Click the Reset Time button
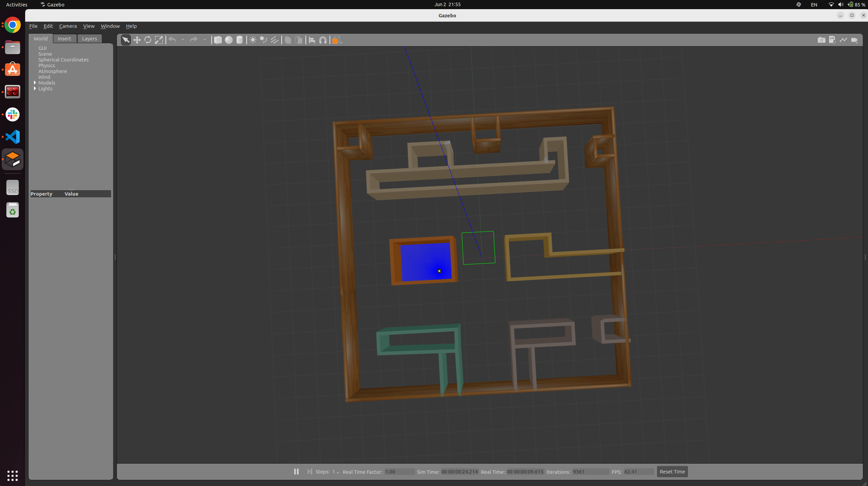This screenshot has height=486, width=868. pos(672,471)
